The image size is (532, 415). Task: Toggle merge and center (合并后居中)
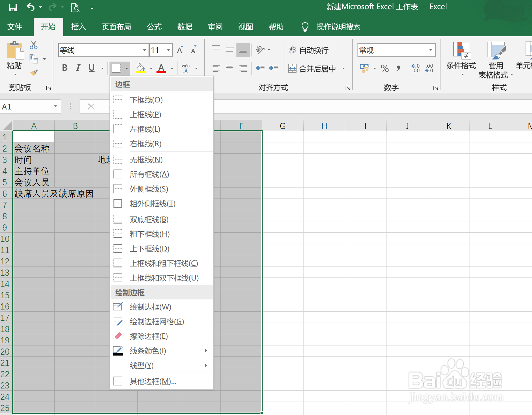[314, 68]
